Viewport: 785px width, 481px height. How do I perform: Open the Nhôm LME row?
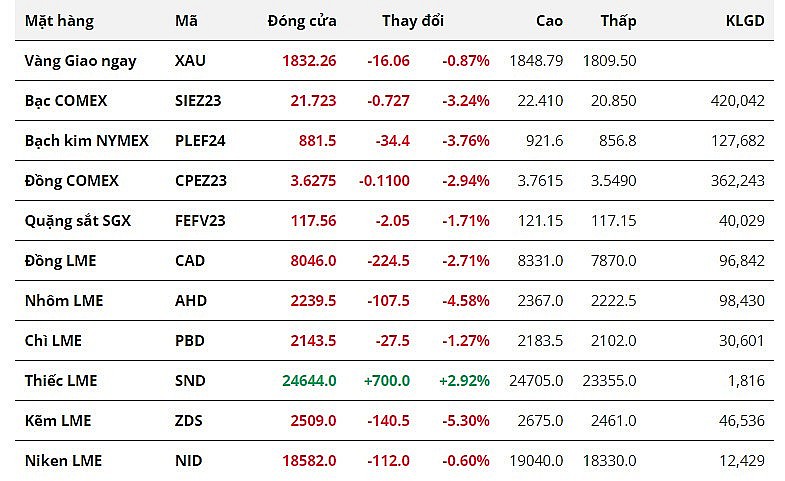click(64, 300)
